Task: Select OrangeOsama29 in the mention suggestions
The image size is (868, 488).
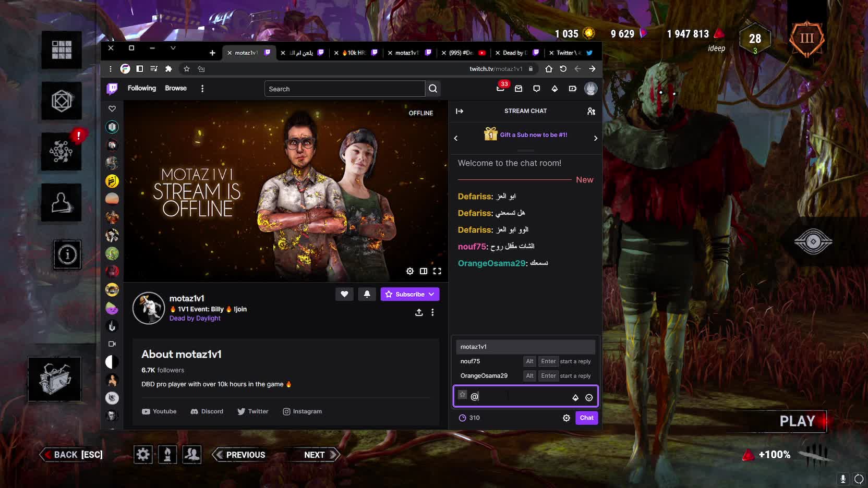Action: (525, 376)
